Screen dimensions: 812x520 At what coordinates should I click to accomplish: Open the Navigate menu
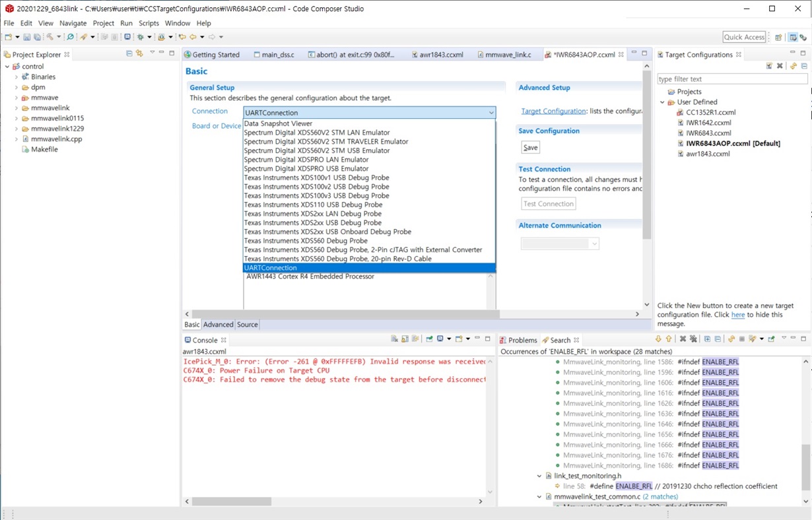[73, 23]
